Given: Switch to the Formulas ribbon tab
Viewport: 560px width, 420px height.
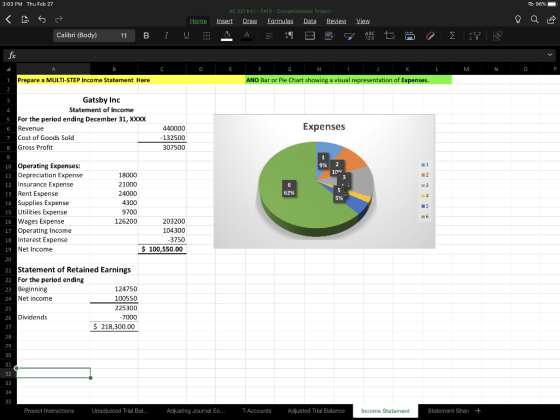Looking at the screenshot, I should pyautogui.click(x=280, y=21).
